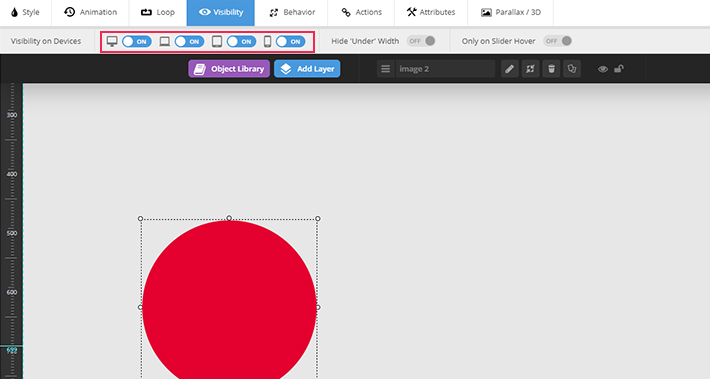Duplicate layer with the copy icon
This screenshot has width=710, height=379.
pos(572,69)
